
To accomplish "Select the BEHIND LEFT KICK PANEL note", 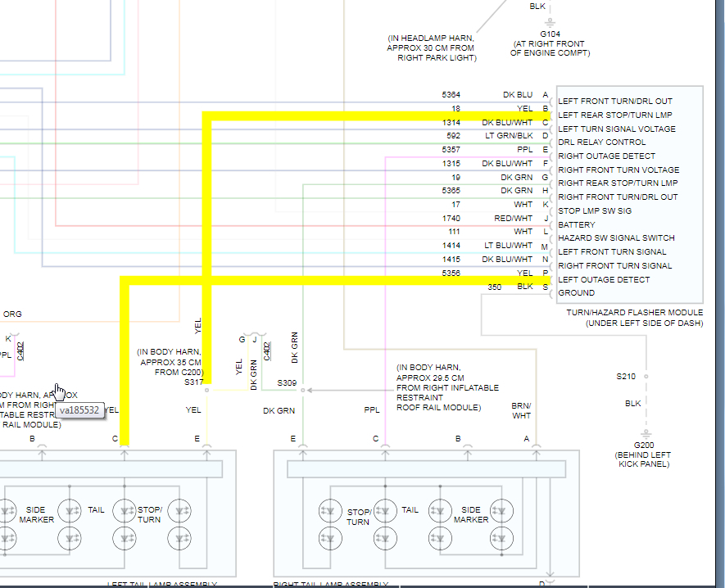I will [644, 459].
